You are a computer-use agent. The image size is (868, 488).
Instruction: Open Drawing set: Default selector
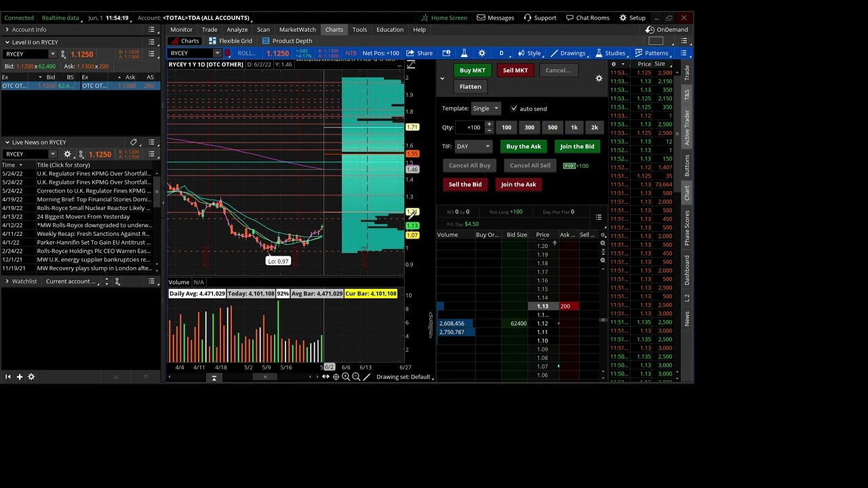tap(404, 377)
